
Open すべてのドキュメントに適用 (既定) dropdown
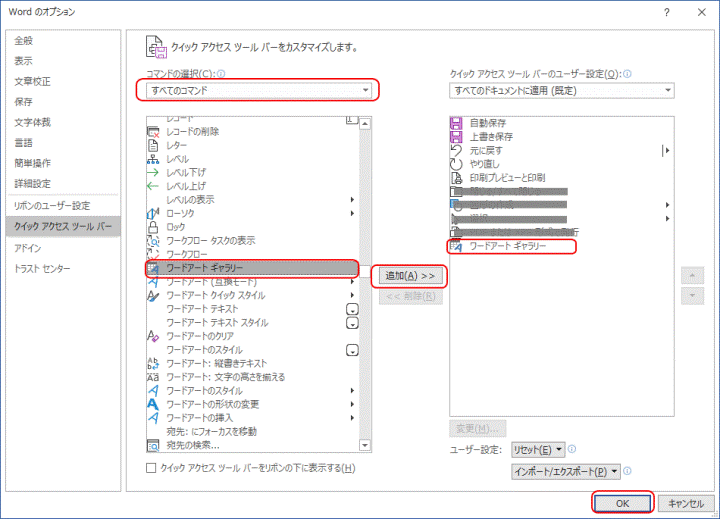(562, 90)
